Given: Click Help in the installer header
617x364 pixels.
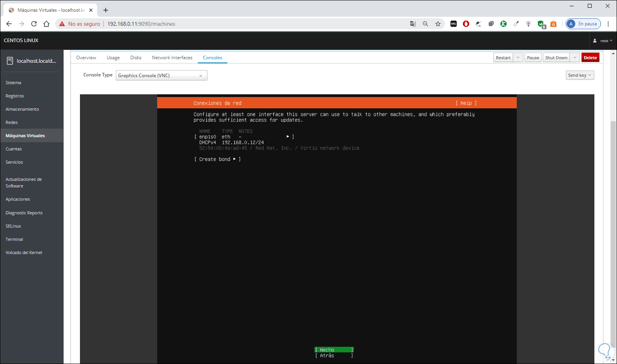Looking at the screenshot, I should pyautogui.click(x=466, y=103).
